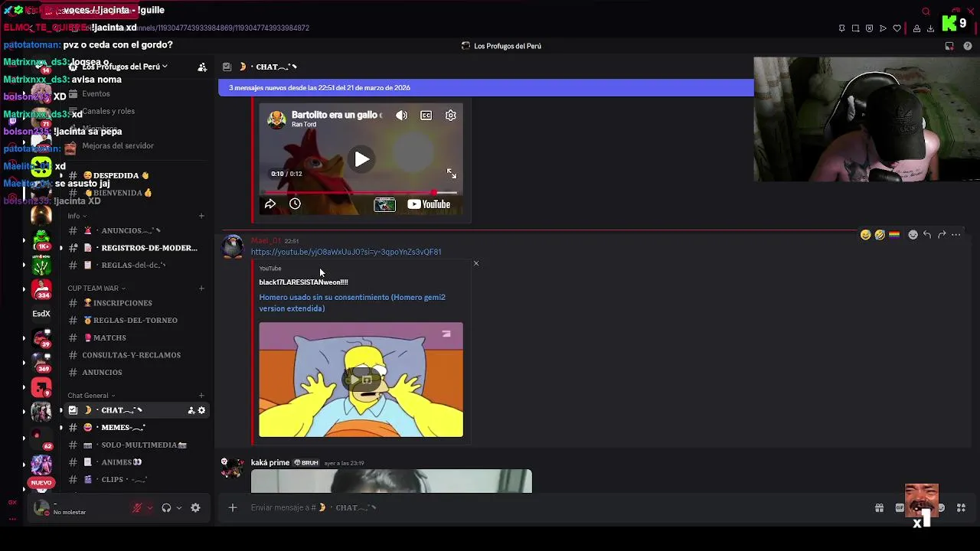Open the EsdX server icon

(41, 314)
